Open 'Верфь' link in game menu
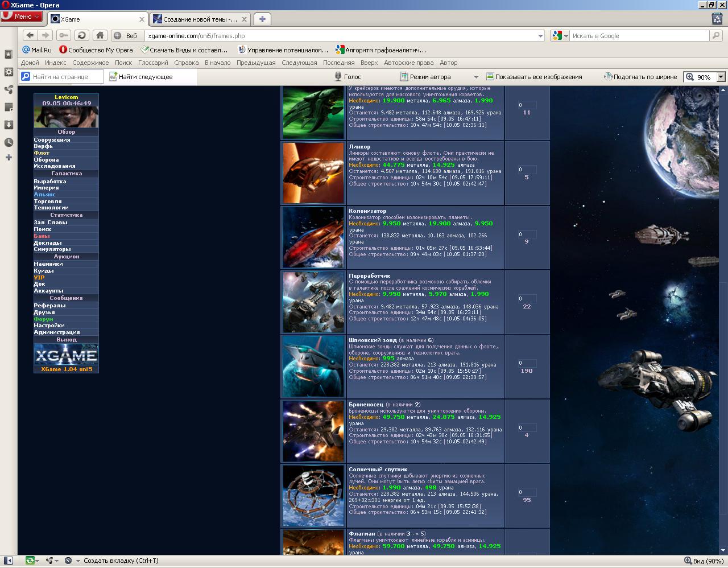This screenshot has width=728, height=568. (43, 146)
